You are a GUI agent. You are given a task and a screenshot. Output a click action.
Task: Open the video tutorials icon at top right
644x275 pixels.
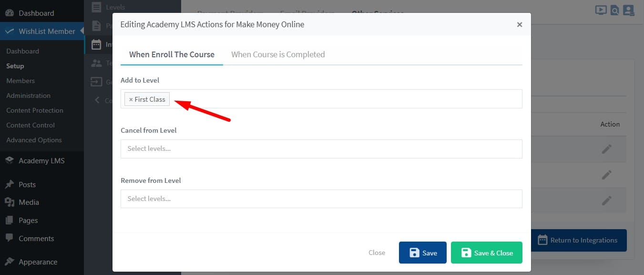click(x=601, y=10)
